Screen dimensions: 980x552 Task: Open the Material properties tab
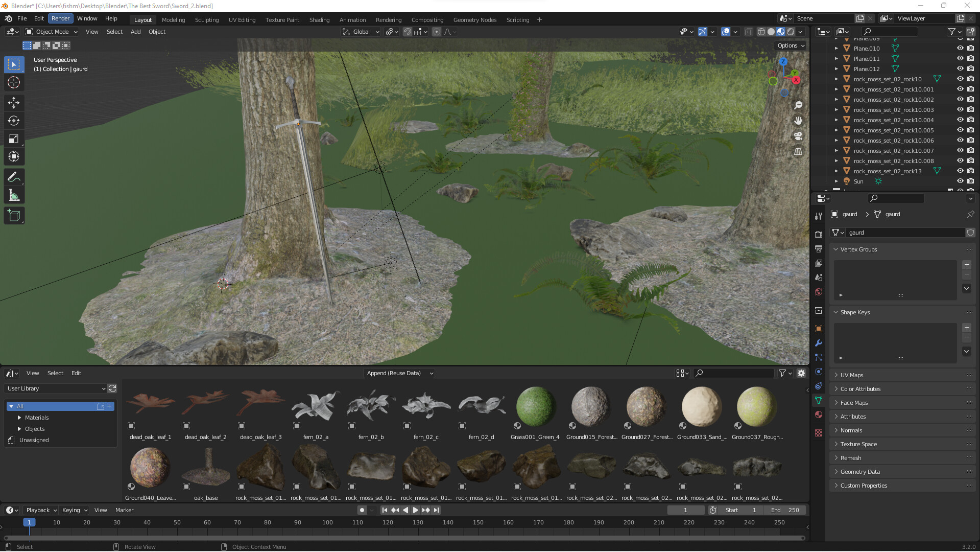click(x=819, y=415)
